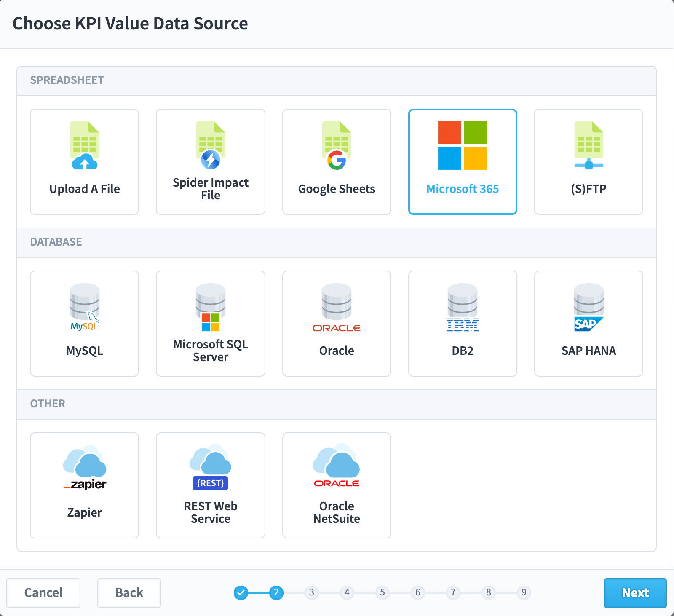This screenshot has width=674, height=616.
Task: Click the OTHER section header
Action: click(x=337, y=404)
